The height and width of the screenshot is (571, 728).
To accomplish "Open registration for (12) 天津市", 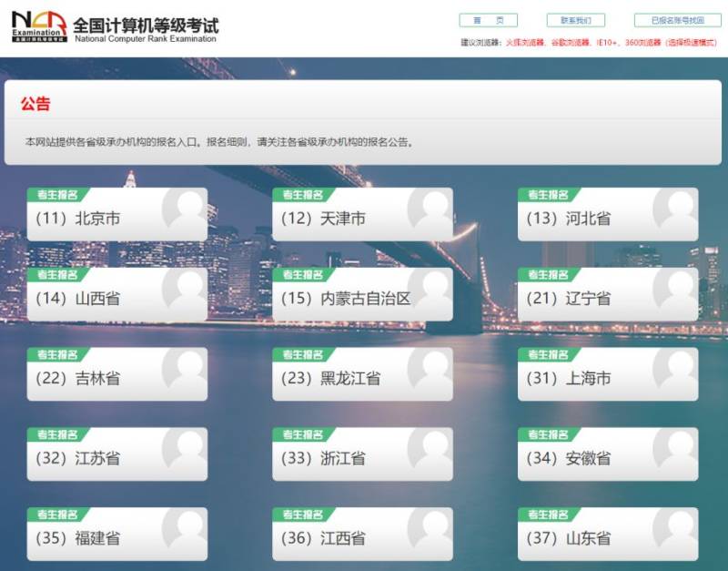I will pos(362,214).
